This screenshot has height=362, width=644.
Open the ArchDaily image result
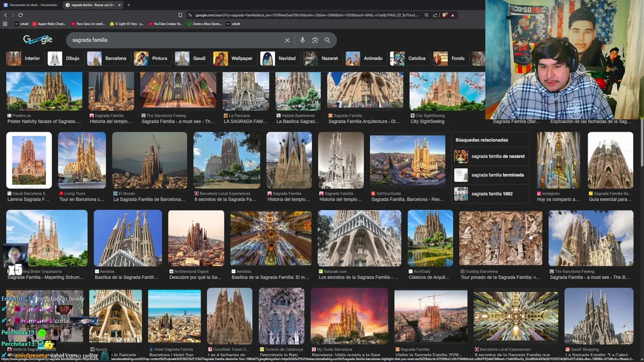430,238
